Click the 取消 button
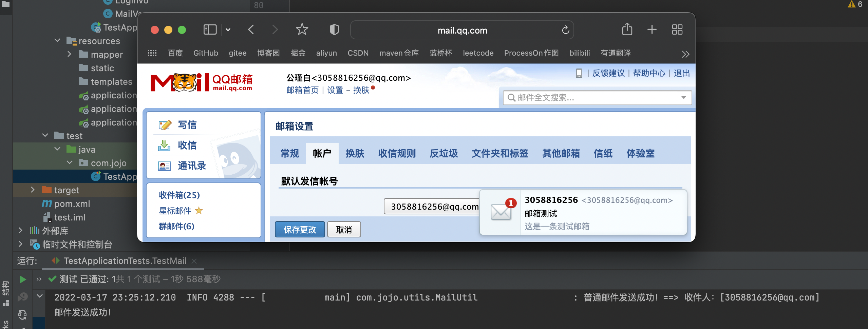Image resolution: width=868 pixels, height=329 pixels. 344,230
